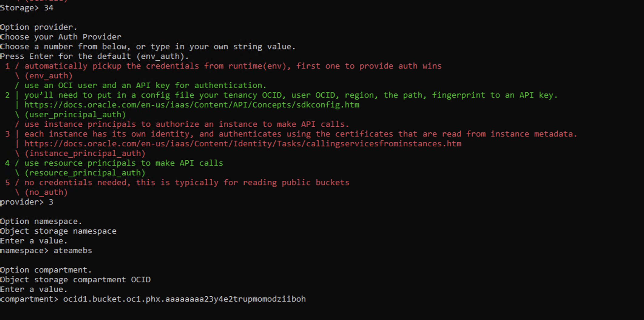644x320 pixels.
Task: Open the sdkconfig.htm Oracle docs URL
Action: pyautogui.click(x=192, y=105)
